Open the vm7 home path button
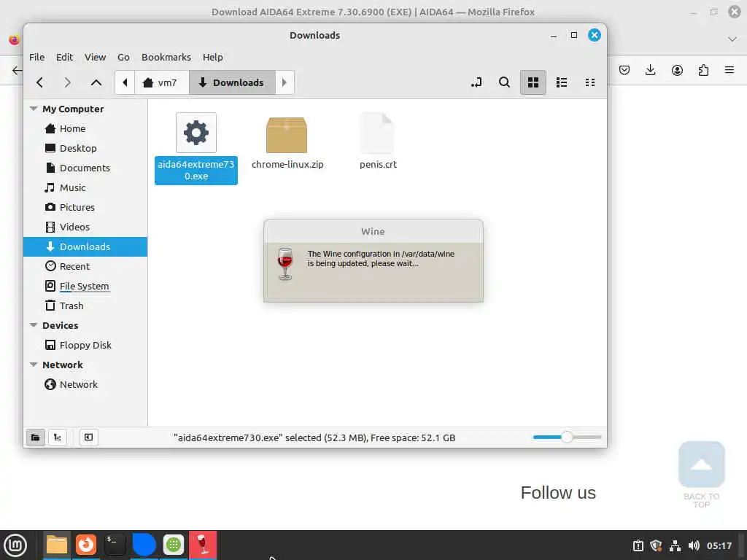 pyautogui.click(x=161, y=82)
